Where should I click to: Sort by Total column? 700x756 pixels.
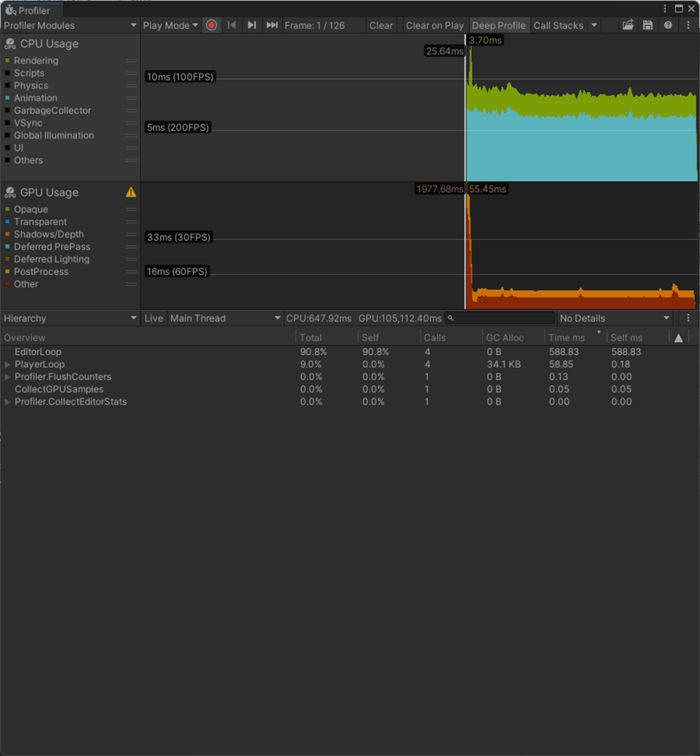327,337
